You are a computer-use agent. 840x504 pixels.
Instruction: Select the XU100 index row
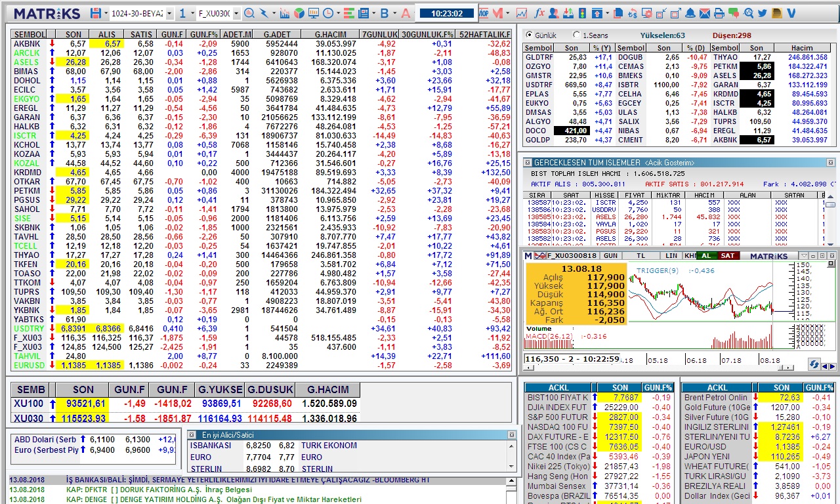(186, 404)
